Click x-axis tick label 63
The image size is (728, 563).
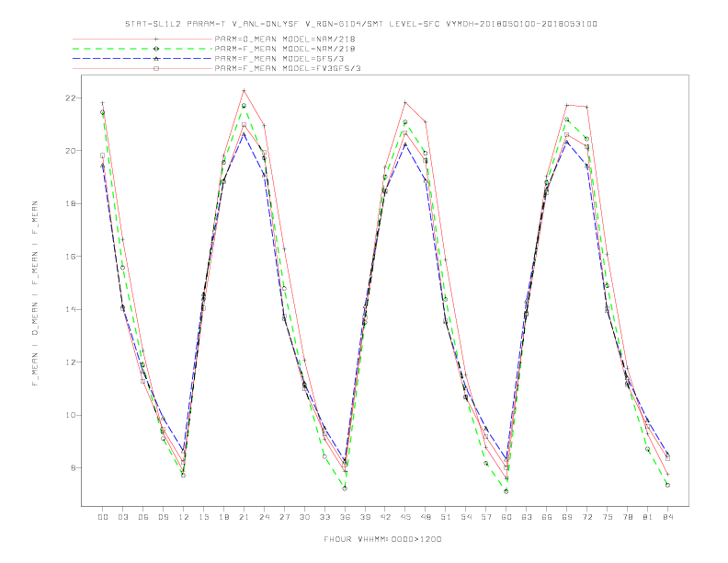point(527,517)
